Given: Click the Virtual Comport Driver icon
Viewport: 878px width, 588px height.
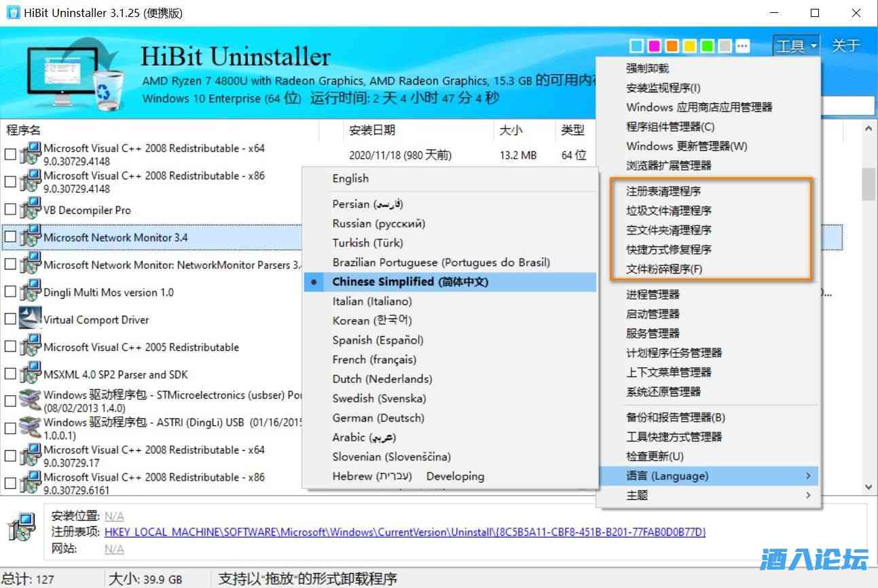Looking at the screenshot, I should (30, 319).
